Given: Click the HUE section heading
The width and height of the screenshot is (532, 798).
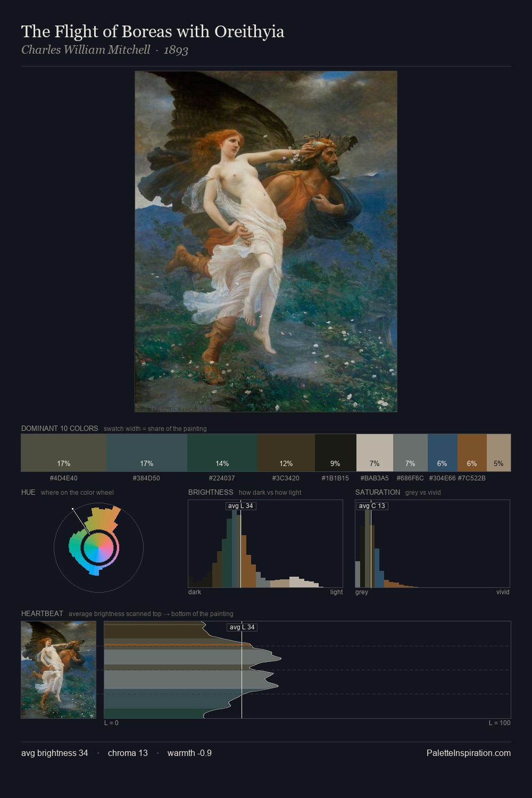Looking at the screenshot, I should [28, 493].
